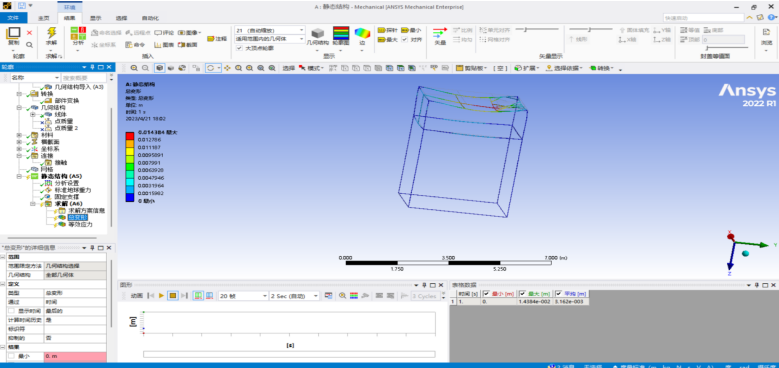This screenshot has width=779, height=368.
Task: Switch to the 显示 ribbon tab
Action: coord(95,18)
